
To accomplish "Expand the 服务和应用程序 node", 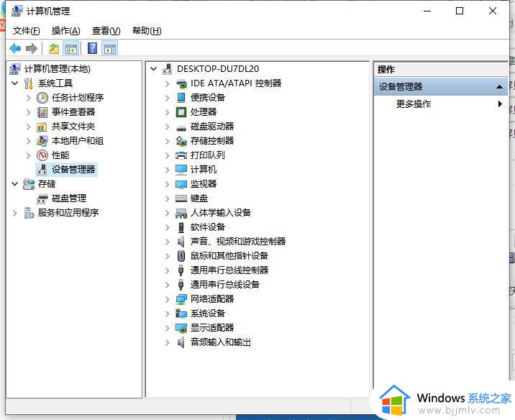I will [x=15, y=213].
